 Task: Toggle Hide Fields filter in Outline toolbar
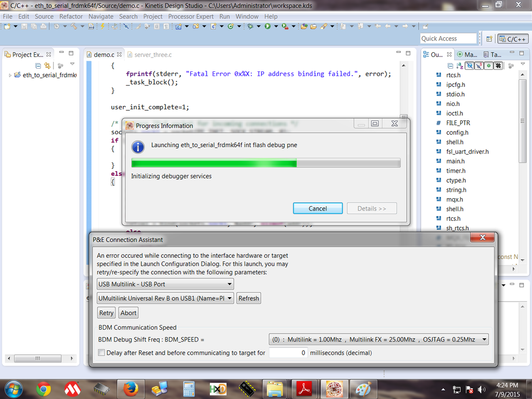point(470,66)
